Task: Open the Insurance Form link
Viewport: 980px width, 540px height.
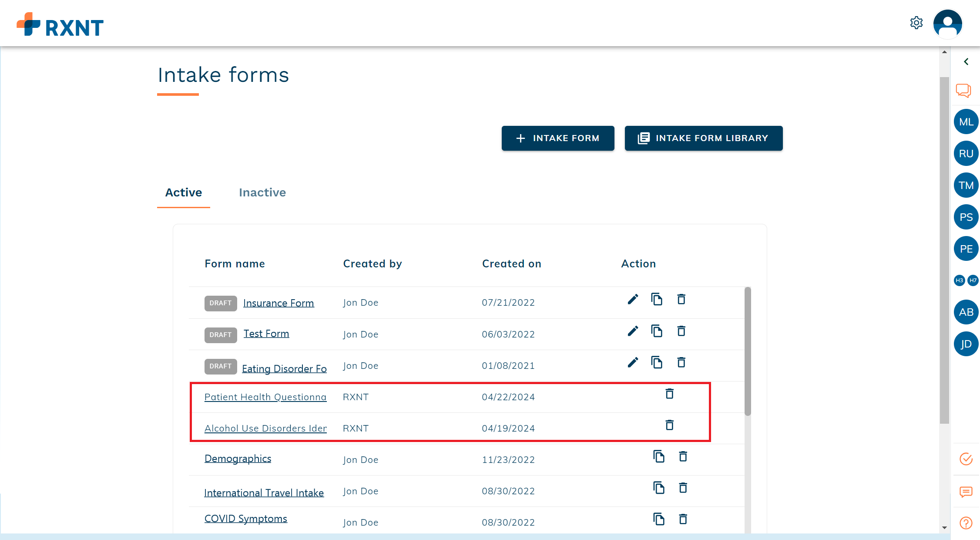Action: (x=279, y=303)
